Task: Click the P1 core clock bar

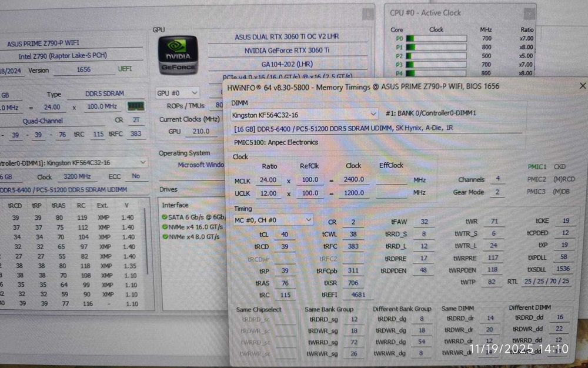Action: point(436,47)
